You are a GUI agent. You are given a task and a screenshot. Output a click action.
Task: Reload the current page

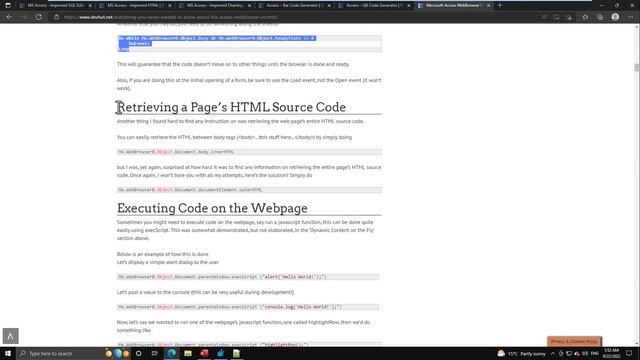38,17
